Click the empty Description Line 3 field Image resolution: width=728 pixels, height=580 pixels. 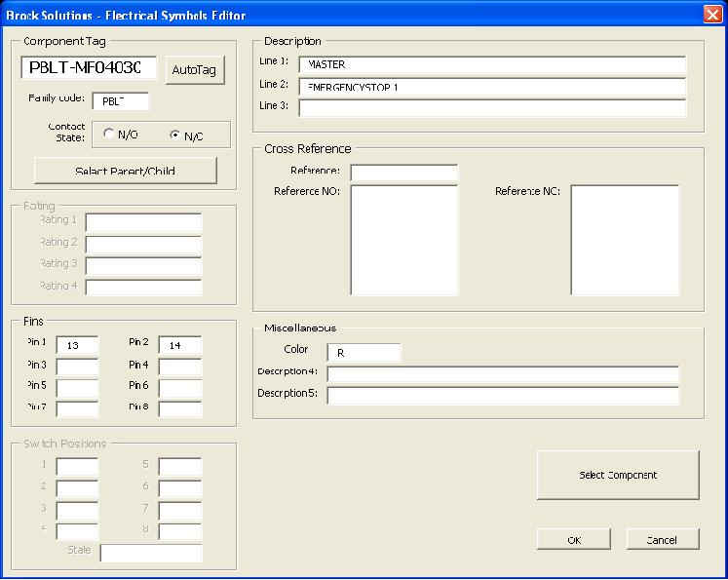[x=492, y=108]
